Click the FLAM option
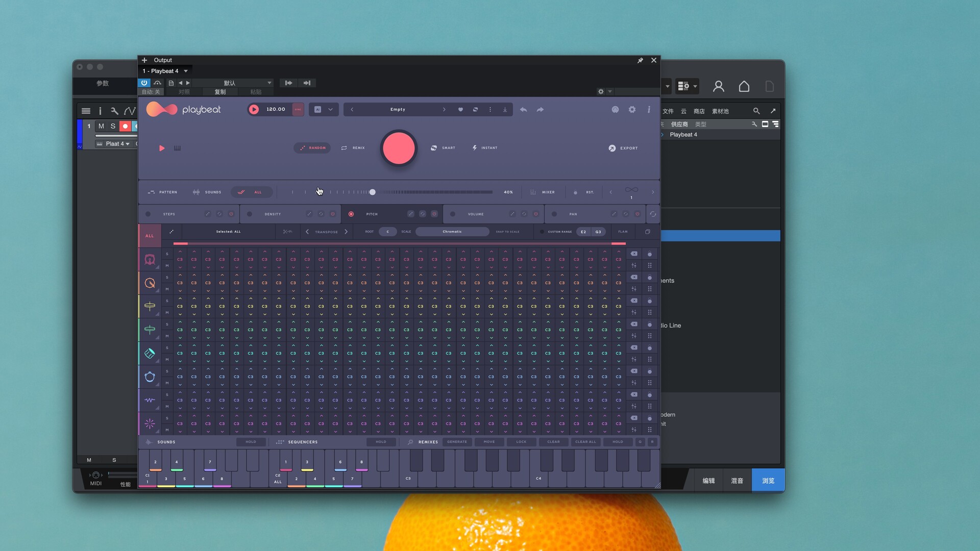Viewport: 980px width, 551px height. [x=623, y=232]
